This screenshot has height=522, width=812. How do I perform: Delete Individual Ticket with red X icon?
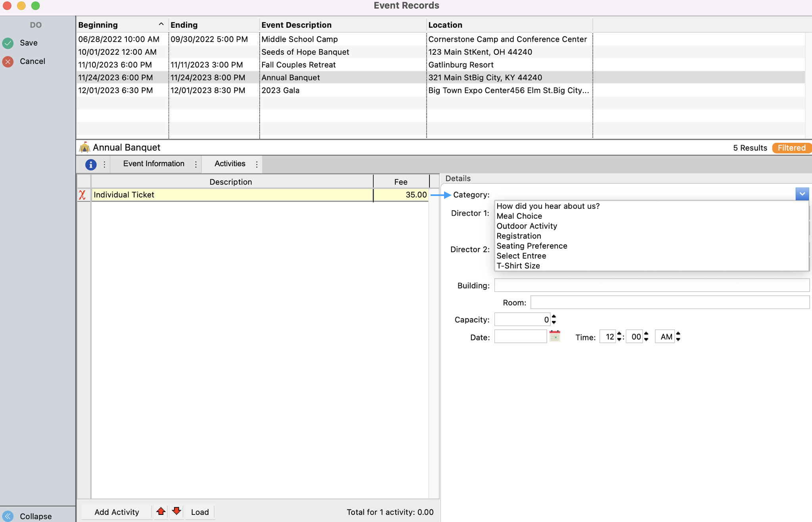click(x=82, y=195)
